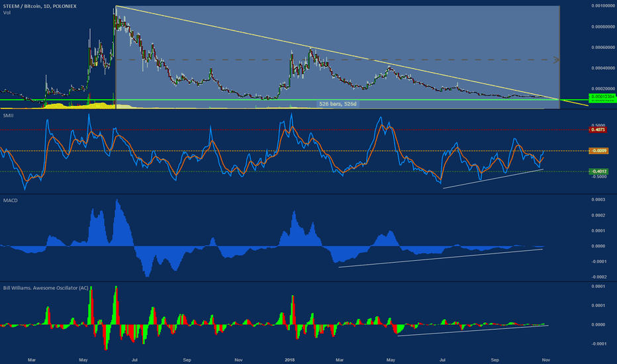Click the 0.0003 value on MACD axis
617x364 pixels.
click(x=598, y=200)
